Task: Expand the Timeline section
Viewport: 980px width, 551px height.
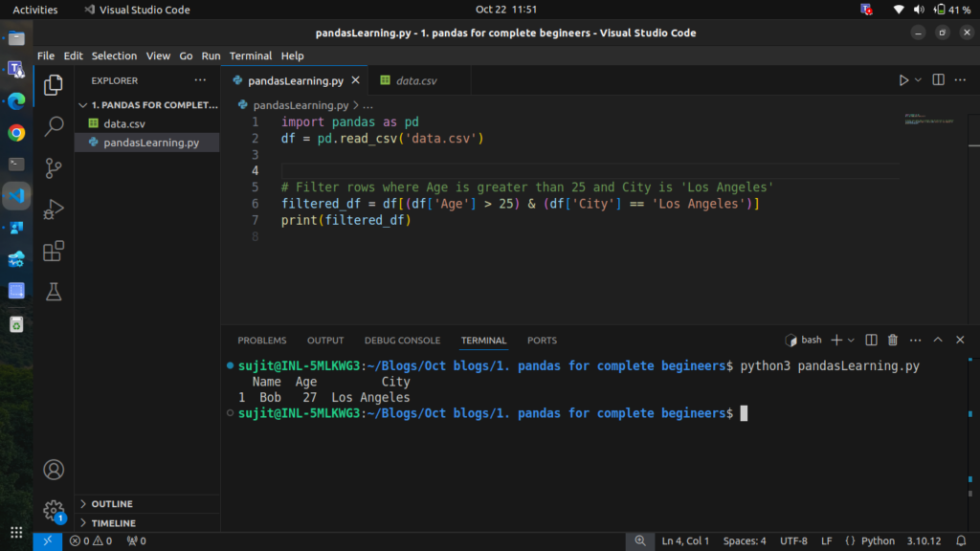Action: [x=113, y=523]
